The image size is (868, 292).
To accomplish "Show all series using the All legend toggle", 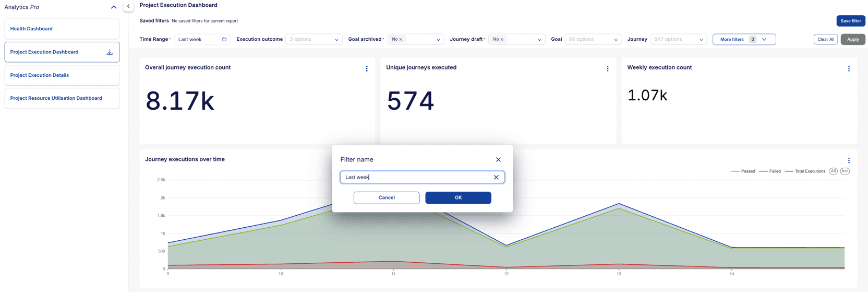I will (x=833, y=171).
